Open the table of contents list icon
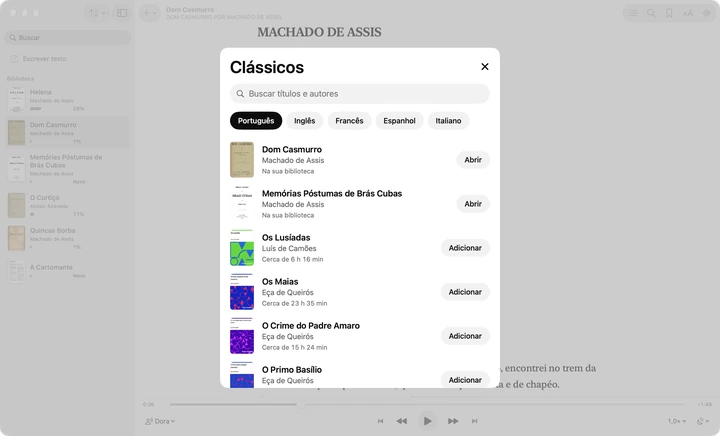Image resolution: width=720 pixels, height=436 pixels. click(633, 13)
